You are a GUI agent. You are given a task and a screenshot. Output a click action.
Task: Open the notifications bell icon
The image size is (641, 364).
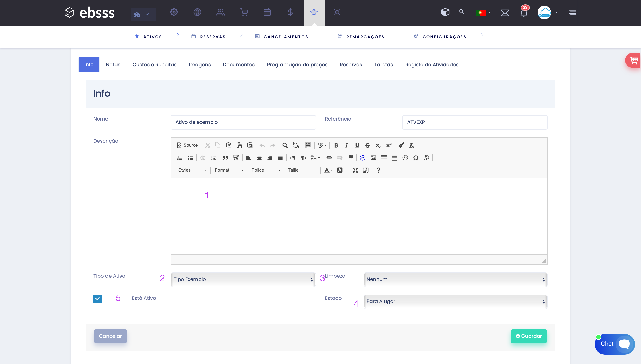(x=524, y=12)
